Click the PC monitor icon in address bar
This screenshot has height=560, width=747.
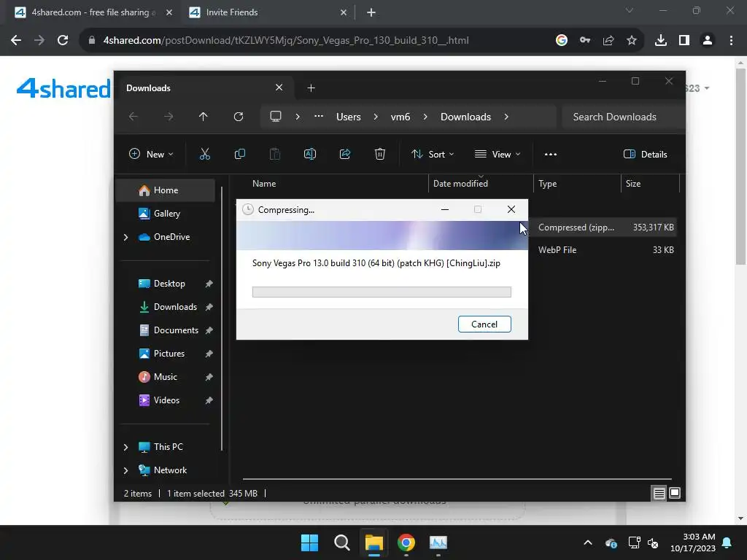[x=276, y=117]
